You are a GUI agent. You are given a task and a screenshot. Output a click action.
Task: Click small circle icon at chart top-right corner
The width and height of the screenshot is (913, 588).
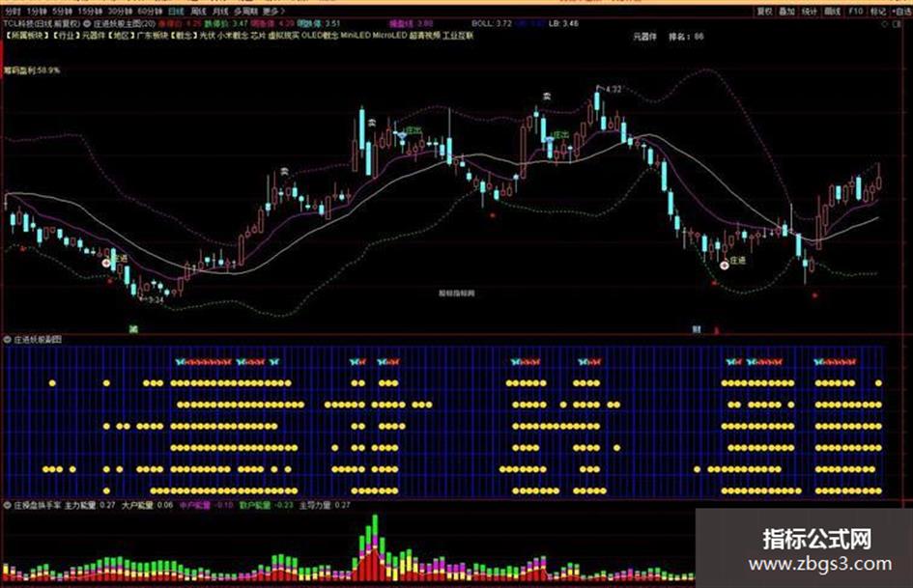pos(885,24)
